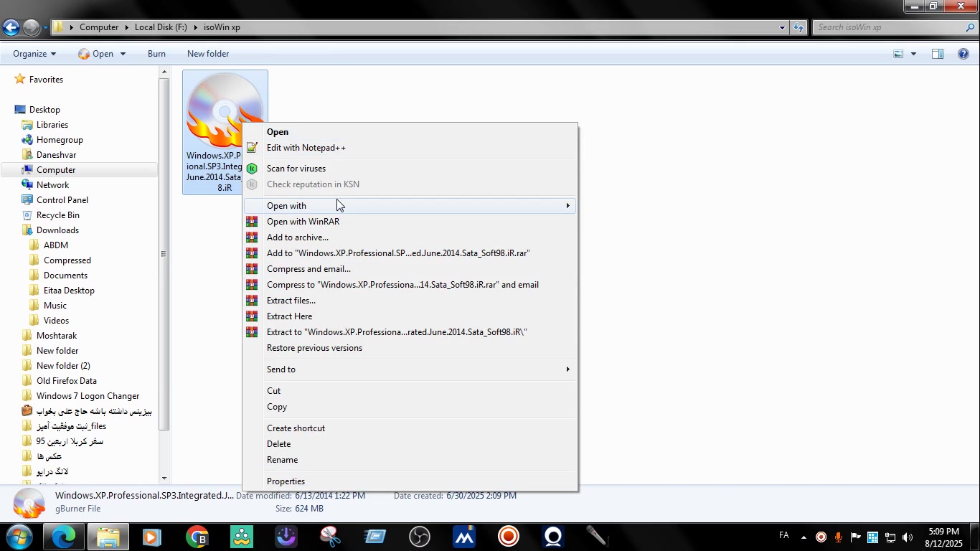The image size is (980, 551).
Task: Open the Snipping Tool scissors taskbar icon
Action: (331, 537)
